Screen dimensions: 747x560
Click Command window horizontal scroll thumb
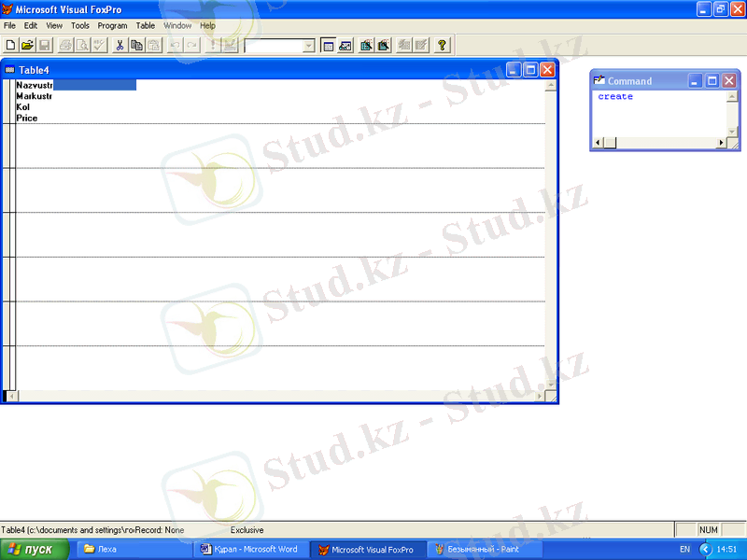pyautogui.click(x=610, y=143)
